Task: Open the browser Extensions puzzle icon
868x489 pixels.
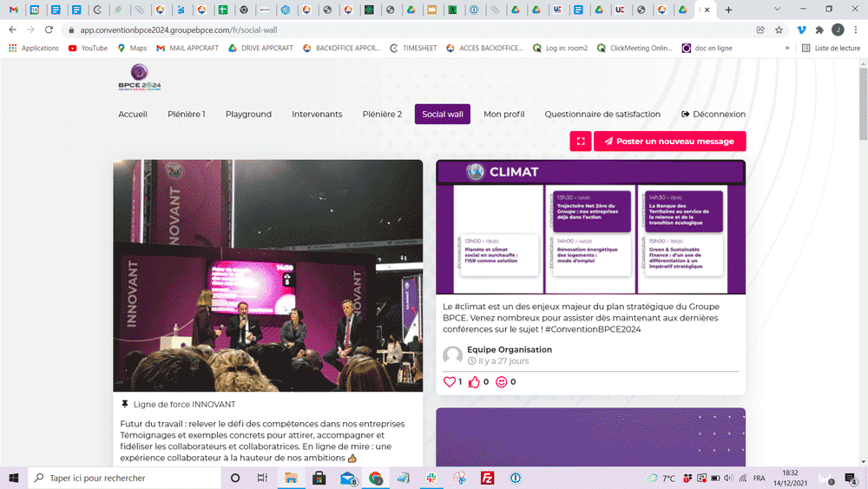Action: pos(819,30)
